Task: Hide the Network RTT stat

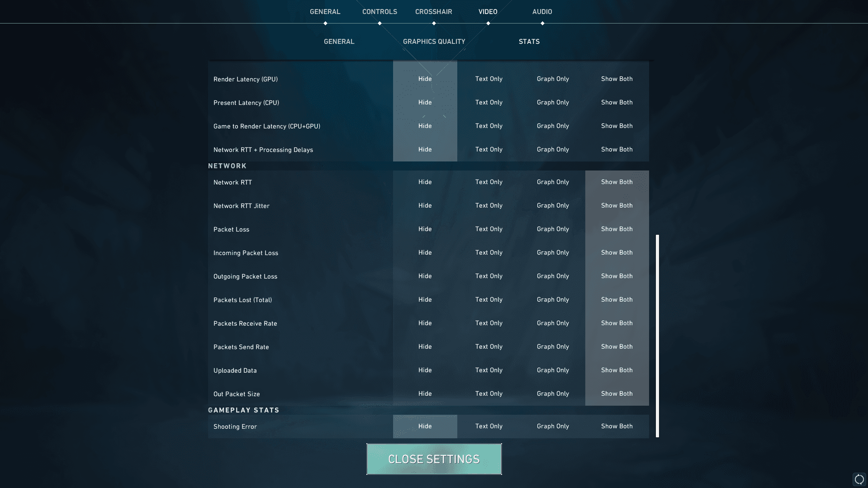Action: point(425,182)
